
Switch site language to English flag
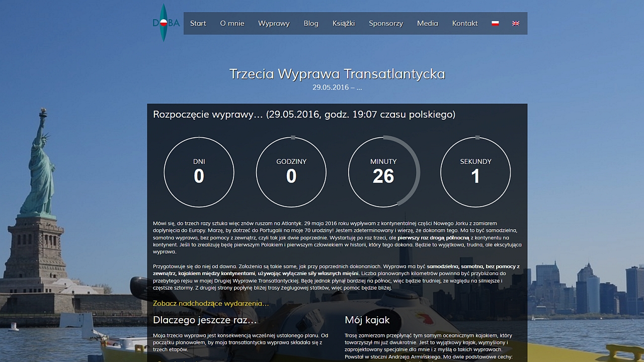point(516,23)
